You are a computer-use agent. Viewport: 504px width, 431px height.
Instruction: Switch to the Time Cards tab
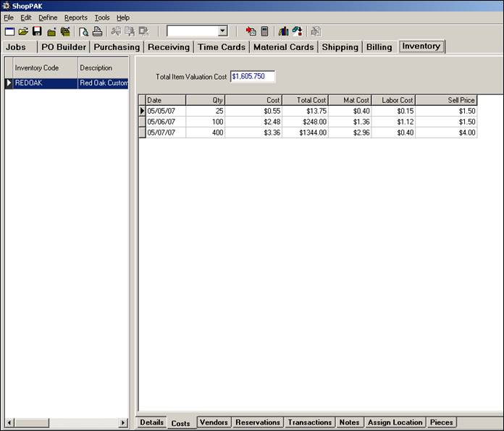(222, 47)
